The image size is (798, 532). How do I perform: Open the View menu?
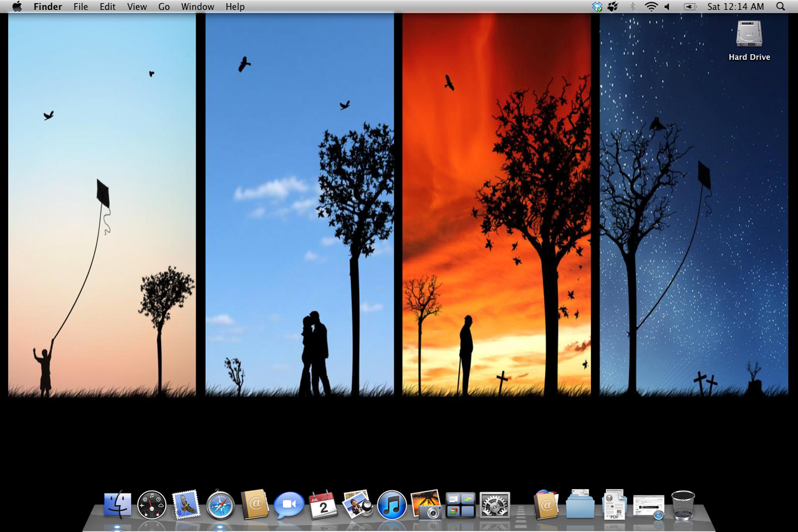(x=137, y=7)
